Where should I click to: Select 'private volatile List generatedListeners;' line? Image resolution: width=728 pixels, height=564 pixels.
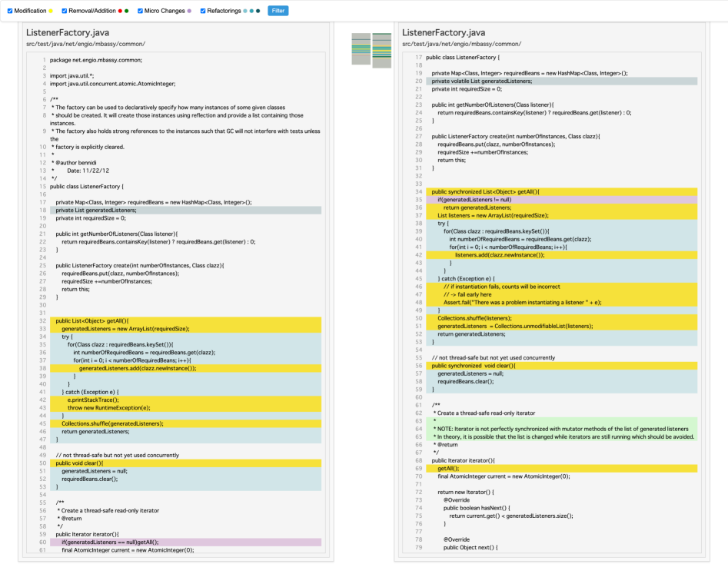(561, 81)
